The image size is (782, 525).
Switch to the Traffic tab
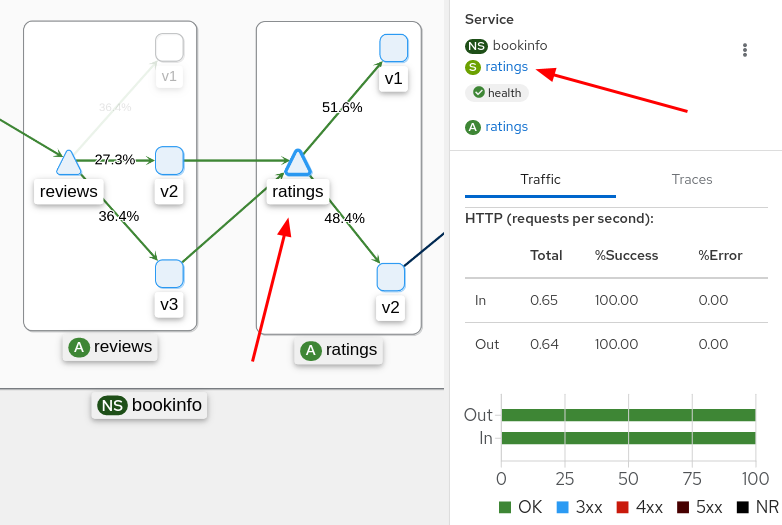click(x=540, y=179)
